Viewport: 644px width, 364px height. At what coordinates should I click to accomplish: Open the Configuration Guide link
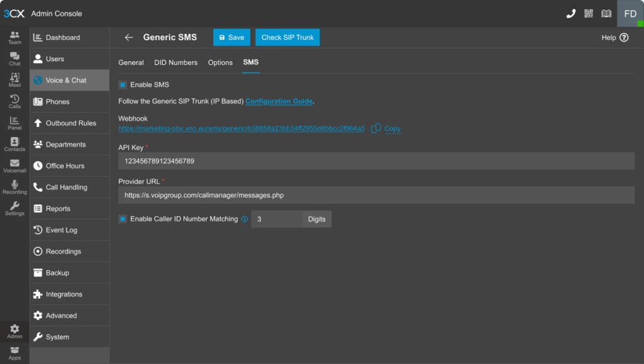coord(279,101)
